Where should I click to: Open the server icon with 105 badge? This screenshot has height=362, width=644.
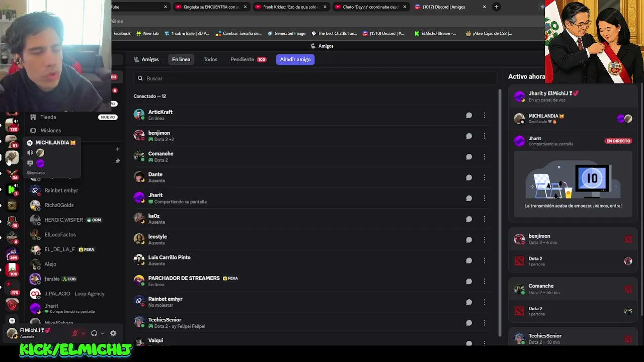tap(12, 269)
